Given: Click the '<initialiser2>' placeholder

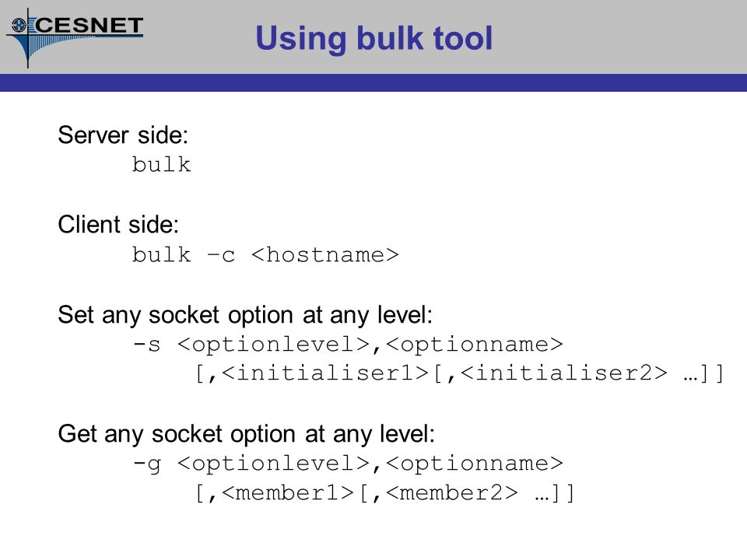Looking at the screenshot, I should [564, 373].
